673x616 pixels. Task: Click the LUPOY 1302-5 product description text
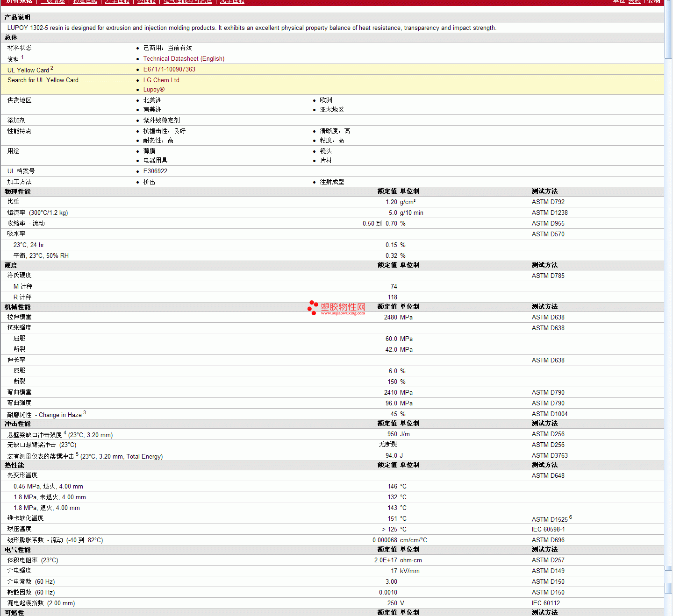click(251, 28)
